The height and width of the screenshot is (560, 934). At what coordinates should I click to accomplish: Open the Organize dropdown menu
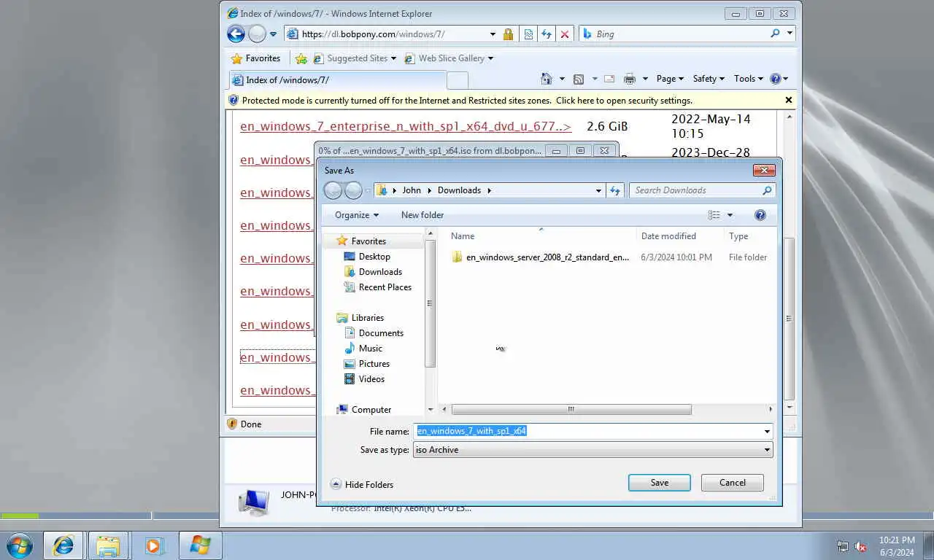(x=357, y=215)
